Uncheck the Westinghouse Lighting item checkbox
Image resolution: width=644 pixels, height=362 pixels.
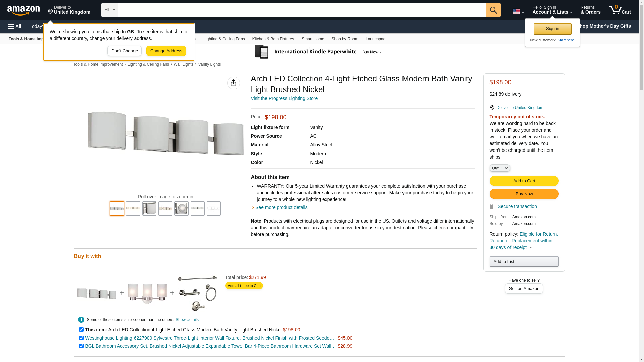pyautogui.click(x=81, y=338)
